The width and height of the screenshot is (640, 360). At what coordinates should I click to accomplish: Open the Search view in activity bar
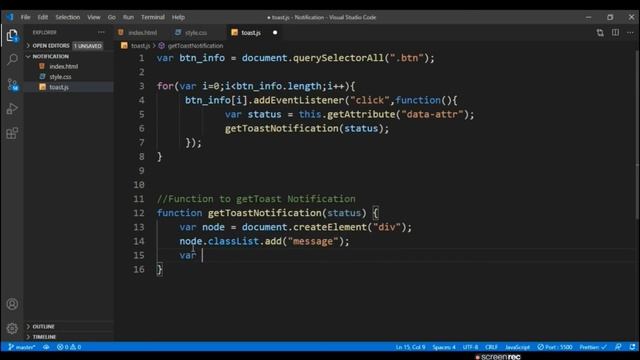click(12, 60)
